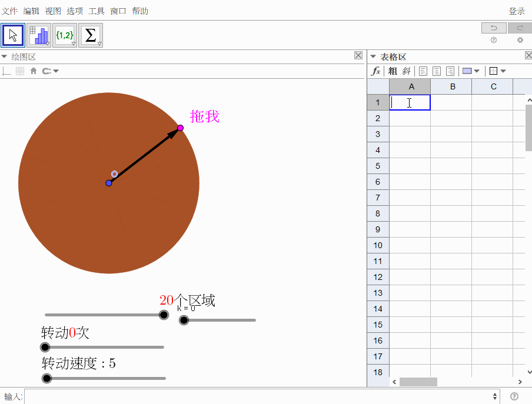
Task: Align spreadsheet cell text left
Action: 423,71
